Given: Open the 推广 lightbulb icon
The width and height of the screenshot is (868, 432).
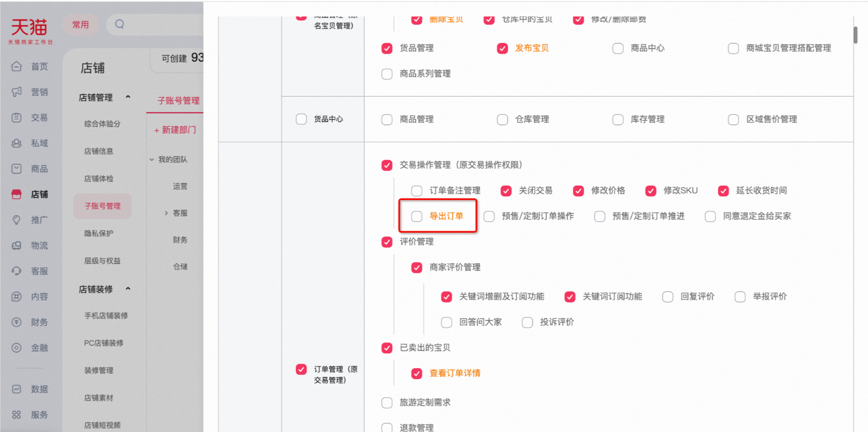Looking at the screenshot, I should pos(16,220).
